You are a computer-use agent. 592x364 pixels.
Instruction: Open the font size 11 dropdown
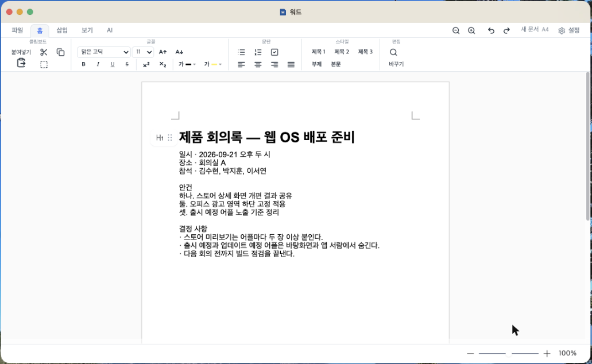[x=143, y=52]
